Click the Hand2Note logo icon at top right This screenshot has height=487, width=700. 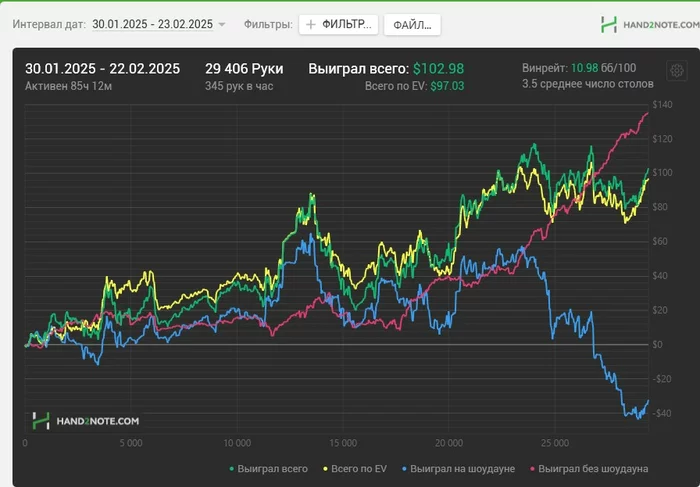pos(609,25)
